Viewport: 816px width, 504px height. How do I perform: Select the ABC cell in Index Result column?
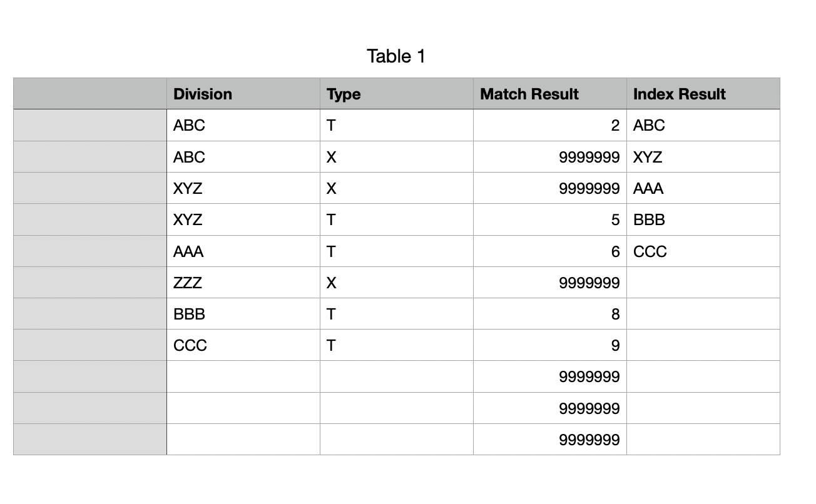point(703,126)
